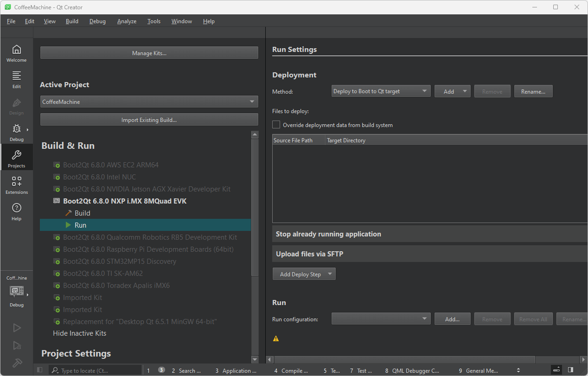Open the Welcome mode
Viewport: 588px width, 376px height.
(16, 53)
